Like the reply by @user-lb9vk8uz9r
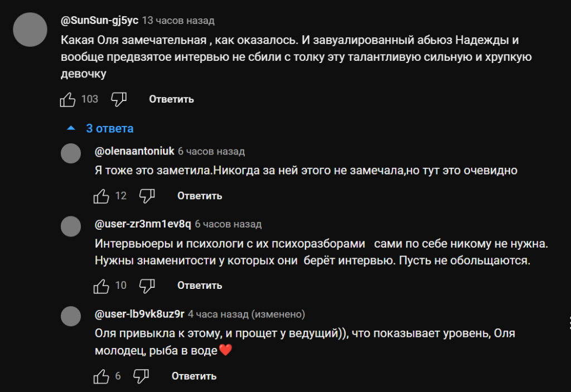571x392 pixels. (x=102, y=376)
